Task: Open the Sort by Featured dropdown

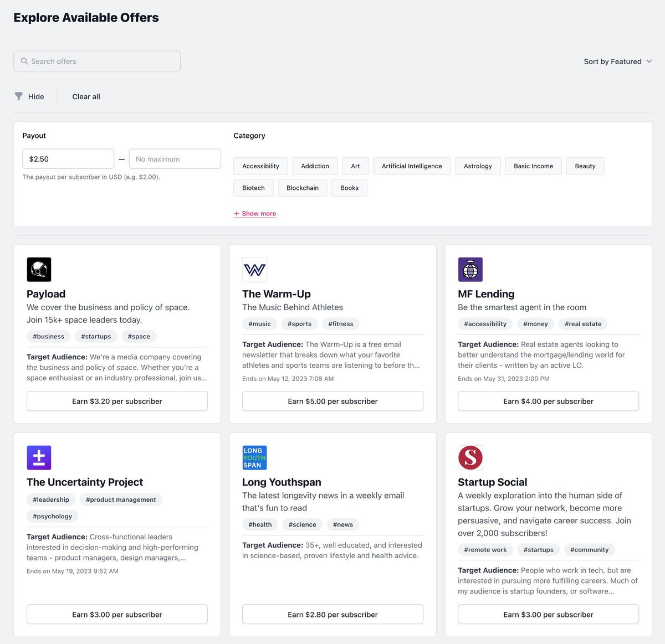Action: tap(617, 61)
